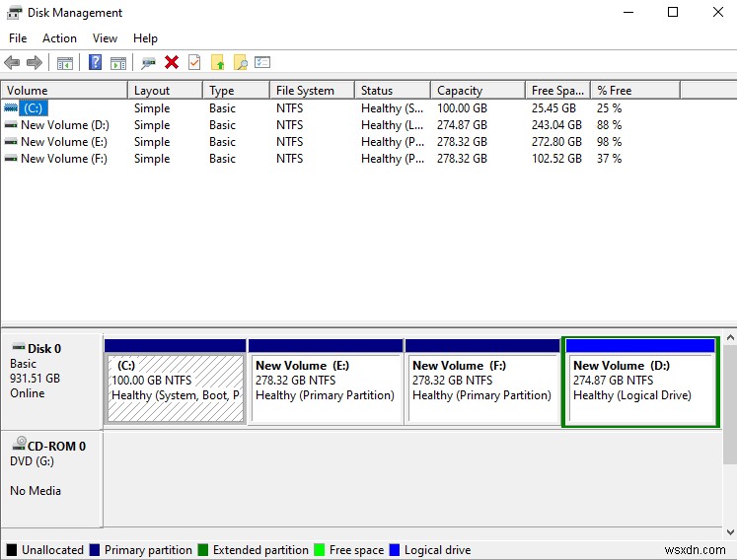Screen dimensions: 737x560
Task: Sort by the Status column header
Action: pos(393,90)
